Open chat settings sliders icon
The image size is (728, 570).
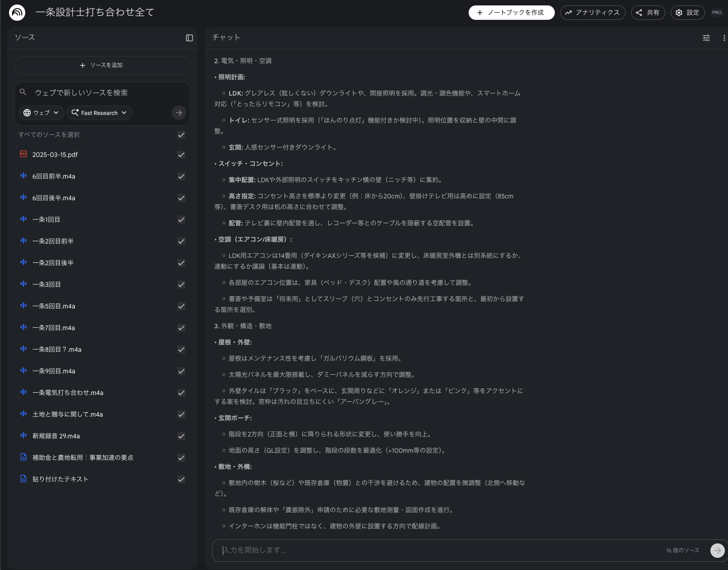point(706,38)
